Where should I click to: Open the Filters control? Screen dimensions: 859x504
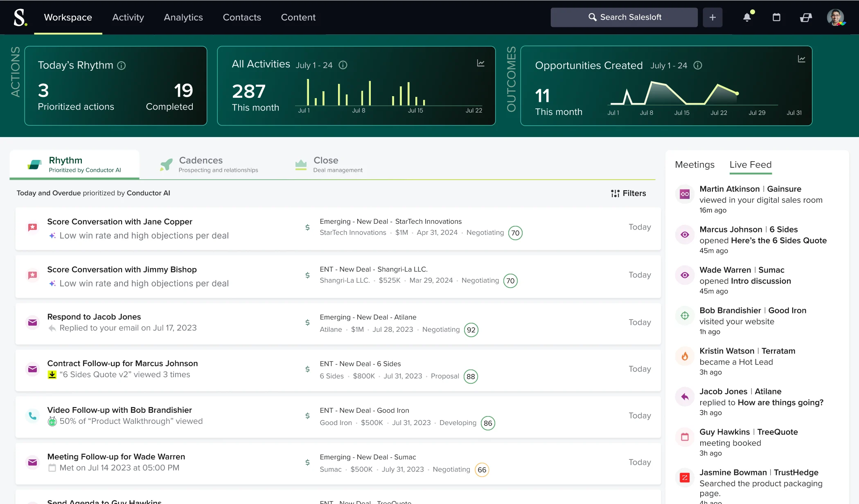tap(628, 193)
